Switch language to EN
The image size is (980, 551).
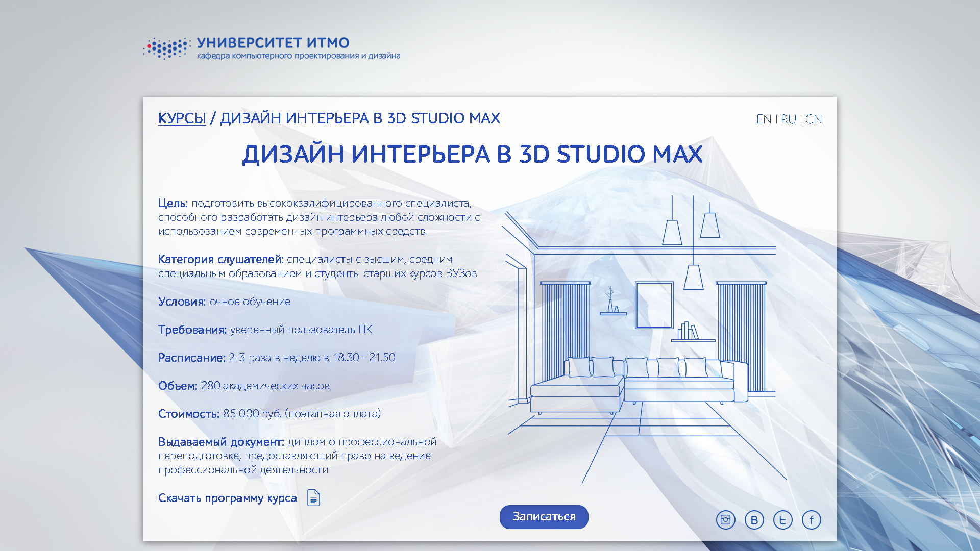point(764,119)
